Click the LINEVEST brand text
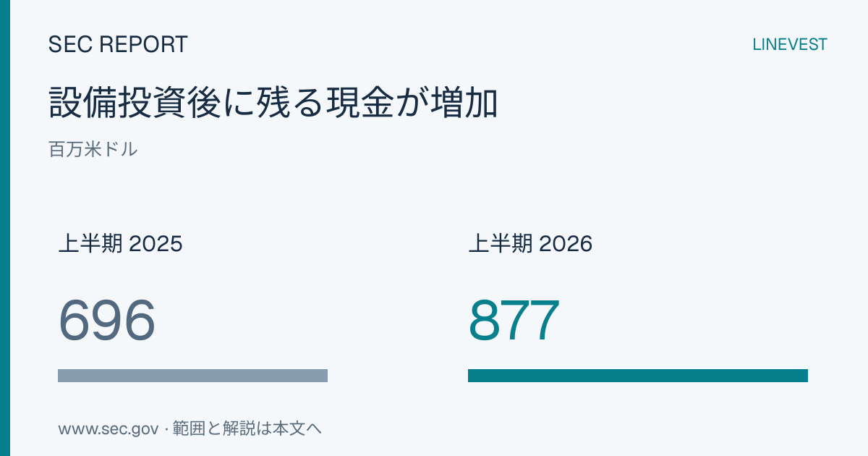868x456 pixels. click(x=790, y=44)
